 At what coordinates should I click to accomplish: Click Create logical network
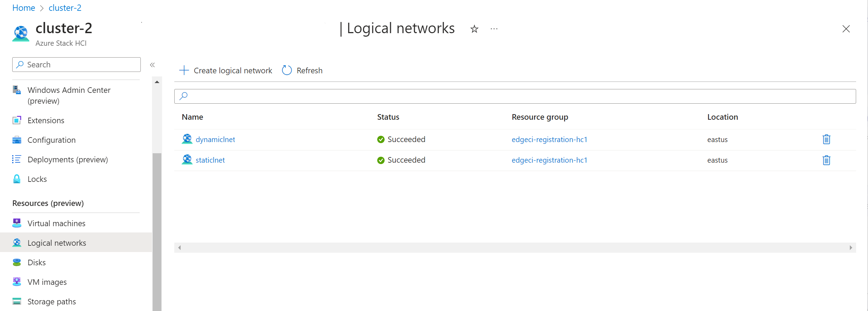[x=226, y=71]
